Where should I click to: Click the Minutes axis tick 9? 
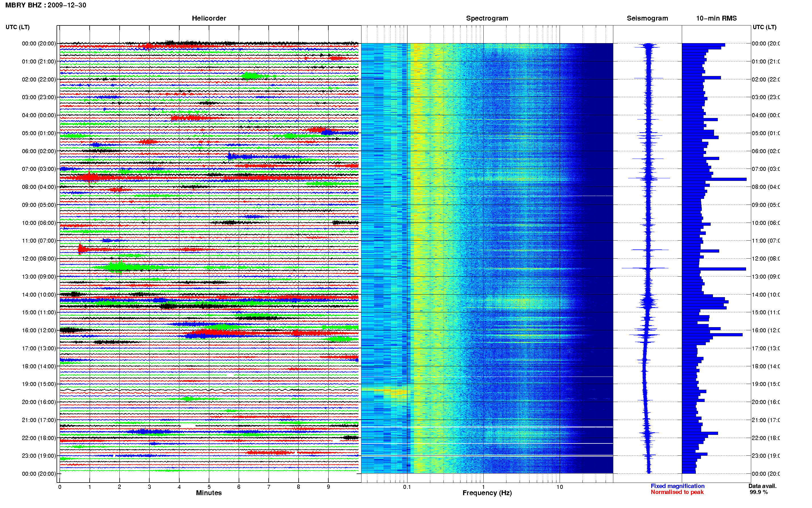328,487
